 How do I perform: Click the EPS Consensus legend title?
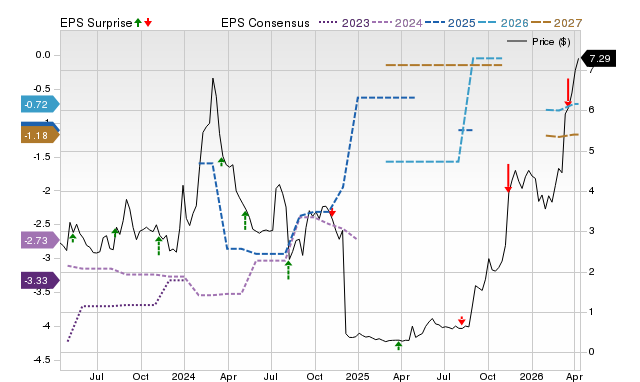point(265,23)
